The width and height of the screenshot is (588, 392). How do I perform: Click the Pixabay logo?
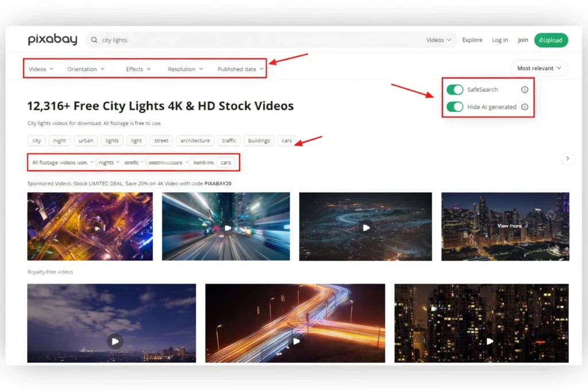[x=52, y=40]
